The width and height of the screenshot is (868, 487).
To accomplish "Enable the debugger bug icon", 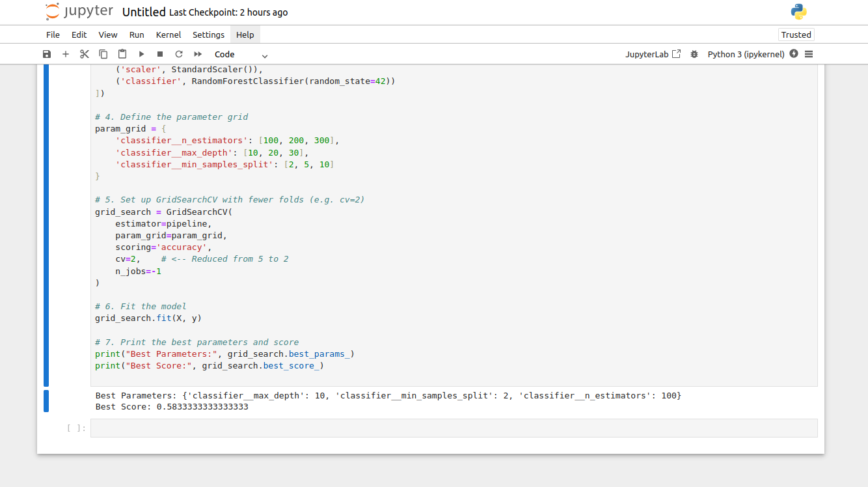I will click(x=694, y=54).
